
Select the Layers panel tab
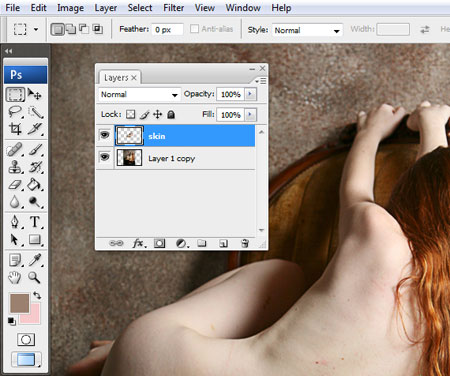coord(116,78)
